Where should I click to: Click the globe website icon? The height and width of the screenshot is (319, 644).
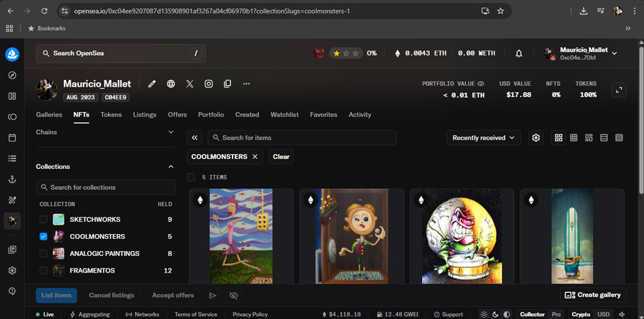[171, 84]
